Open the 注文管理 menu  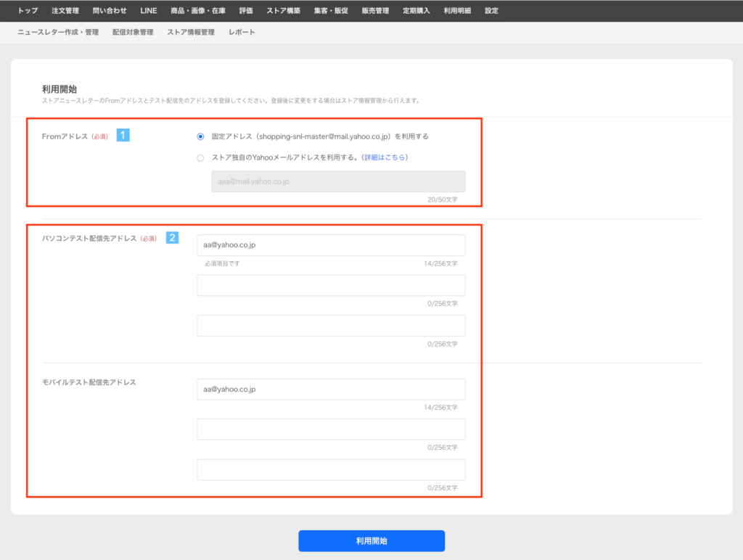tap(65, 11)
